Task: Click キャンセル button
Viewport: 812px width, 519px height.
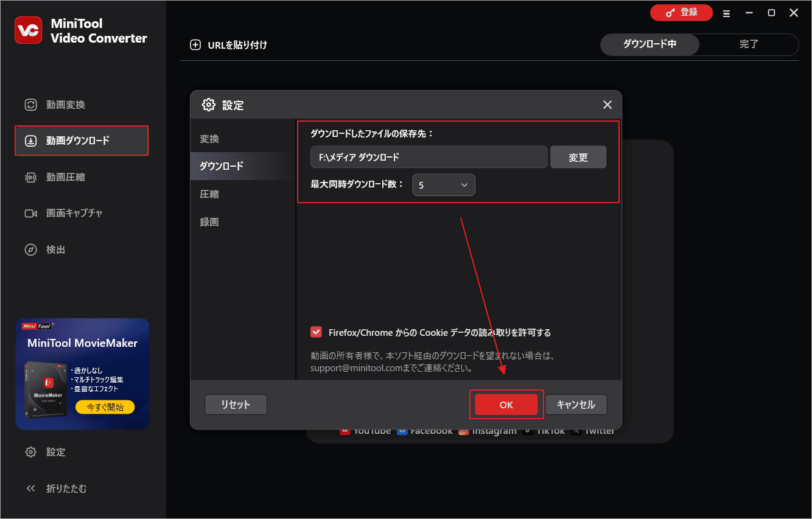Action: (x=576, y=405)
